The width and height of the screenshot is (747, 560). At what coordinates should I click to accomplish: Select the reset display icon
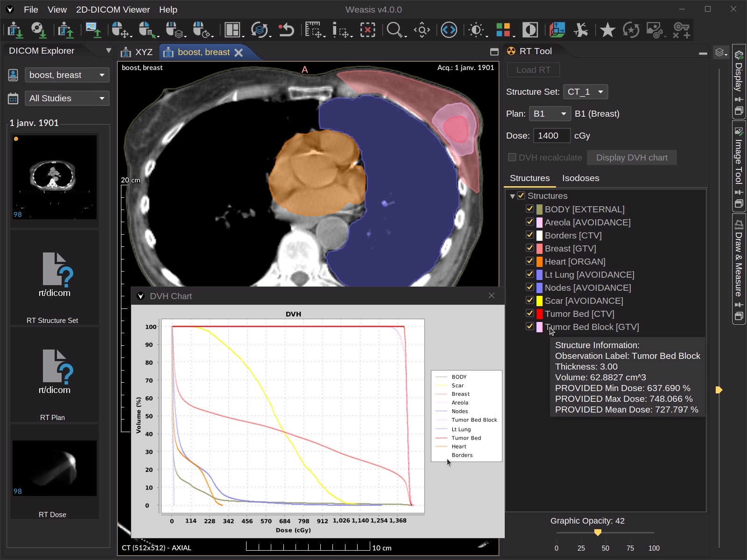coord(287,30)
